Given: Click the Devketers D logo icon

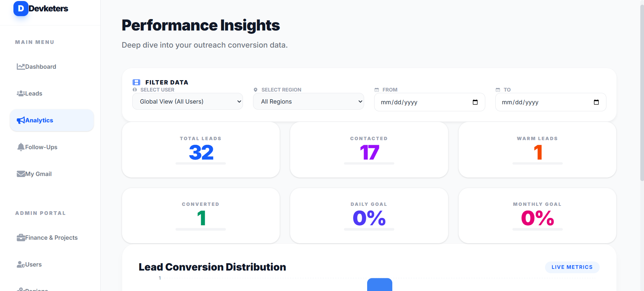Looking at the screenshot, I should click(x=21, y=8).
